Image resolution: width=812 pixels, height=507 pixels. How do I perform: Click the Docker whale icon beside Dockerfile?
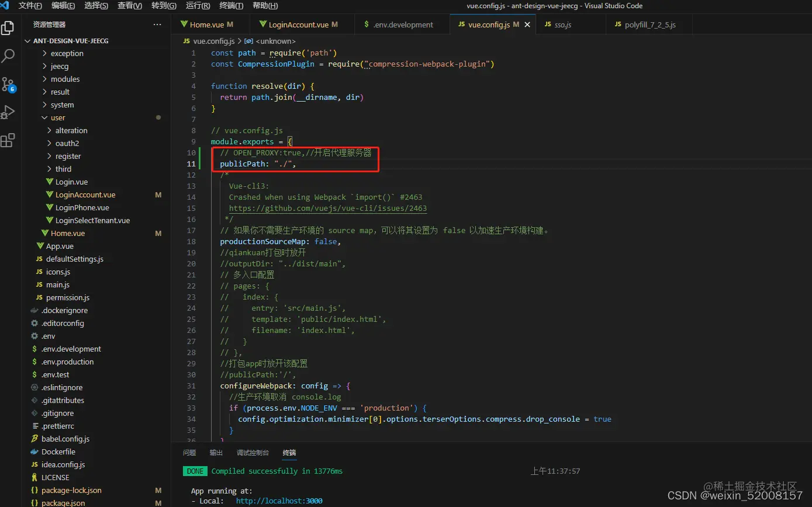34,452
